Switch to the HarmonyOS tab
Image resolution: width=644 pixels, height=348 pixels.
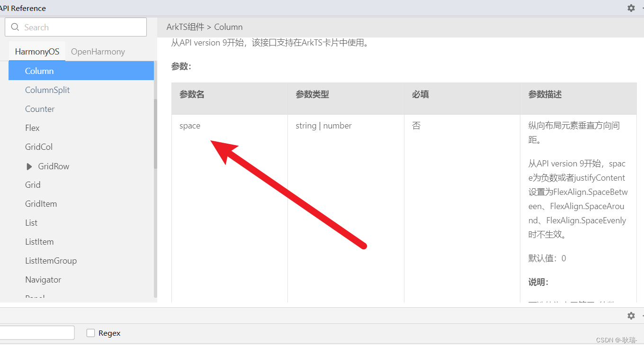(37, 52)
